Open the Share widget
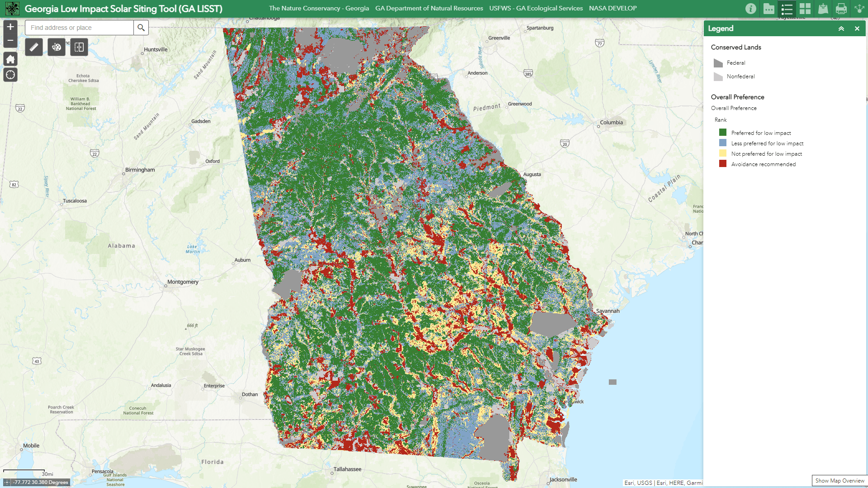 pyautogui.click(x=859, y=8)
